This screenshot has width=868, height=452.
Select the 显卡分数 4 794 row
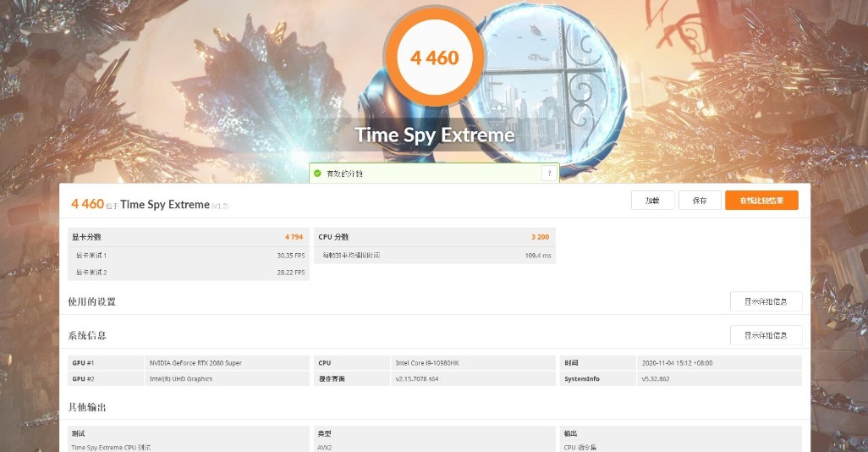188,236
